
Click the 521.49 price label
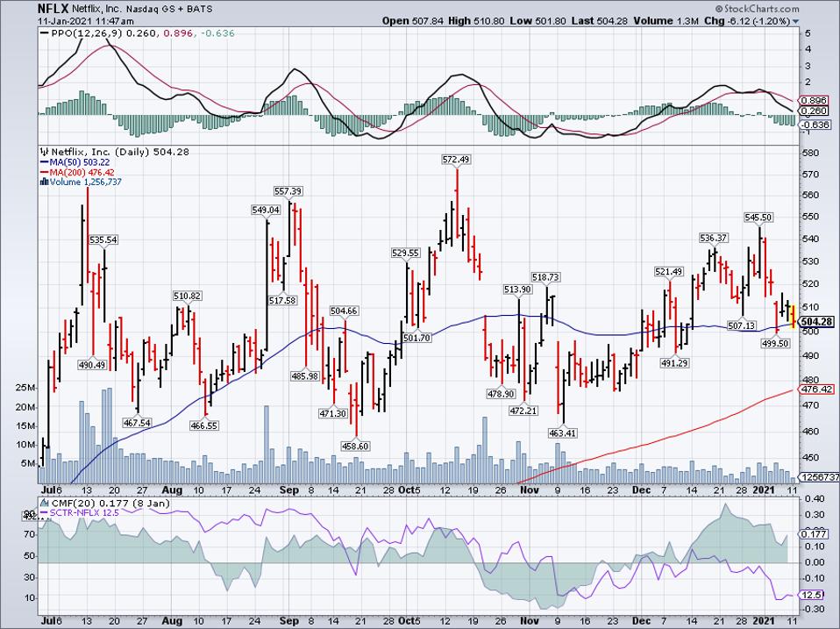[668, 272]
